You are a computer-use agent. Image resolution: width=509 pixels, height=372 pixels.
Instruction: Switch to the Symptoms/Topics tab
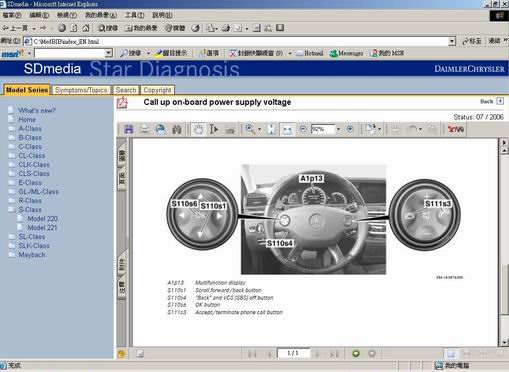[x=81, y=90]
